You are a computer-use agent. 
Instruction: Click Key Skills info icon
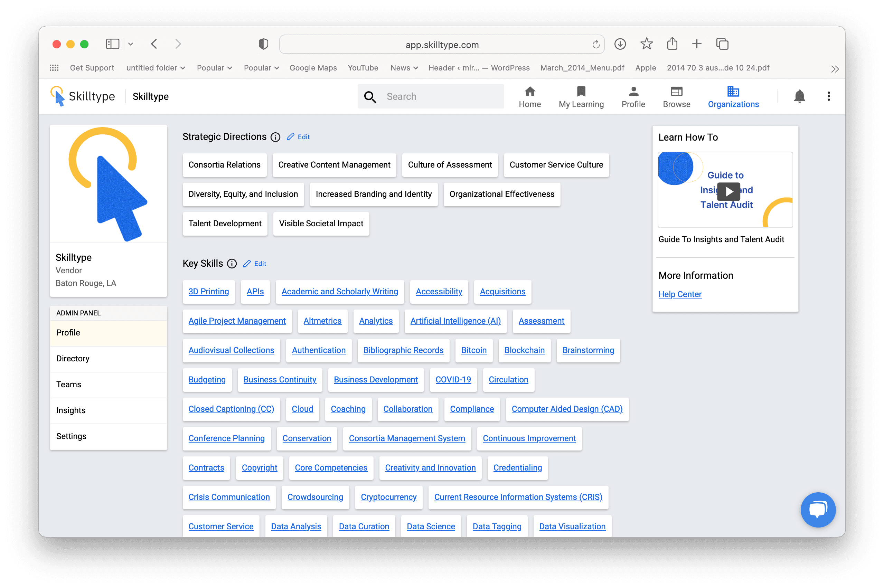[x=232, y=264]
